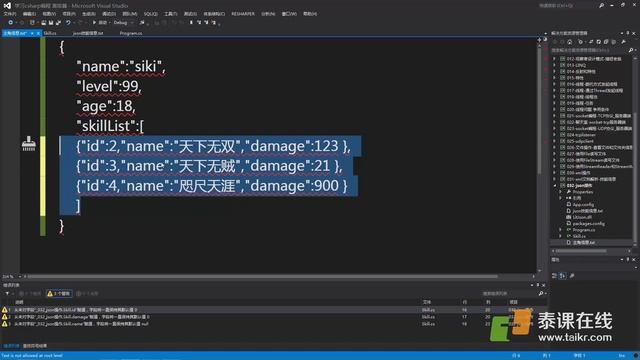Click the Start debugging play button
This screenshot has width=640, height=360.
94,23
